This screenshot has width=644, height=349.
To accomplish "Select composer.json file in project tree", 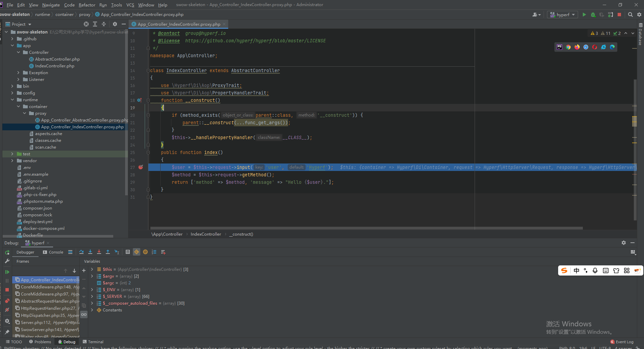I will [37, 208].
